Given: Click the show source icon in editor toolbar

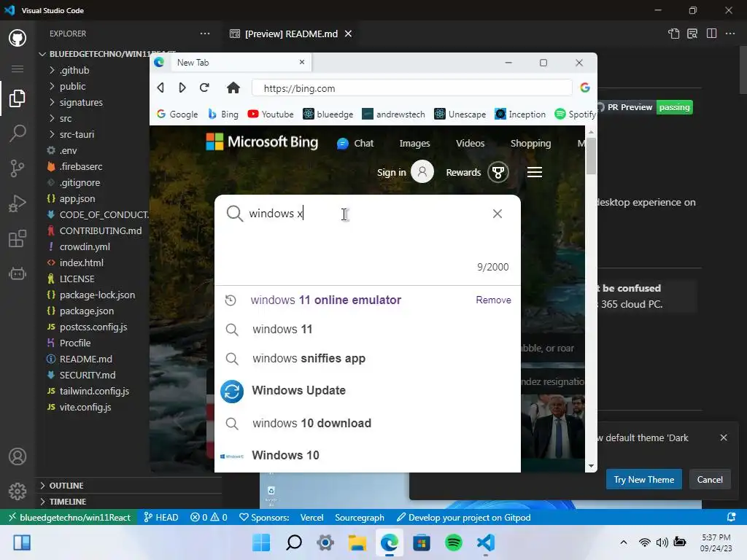Looking at the screenshot, I should tap(673, 34).
